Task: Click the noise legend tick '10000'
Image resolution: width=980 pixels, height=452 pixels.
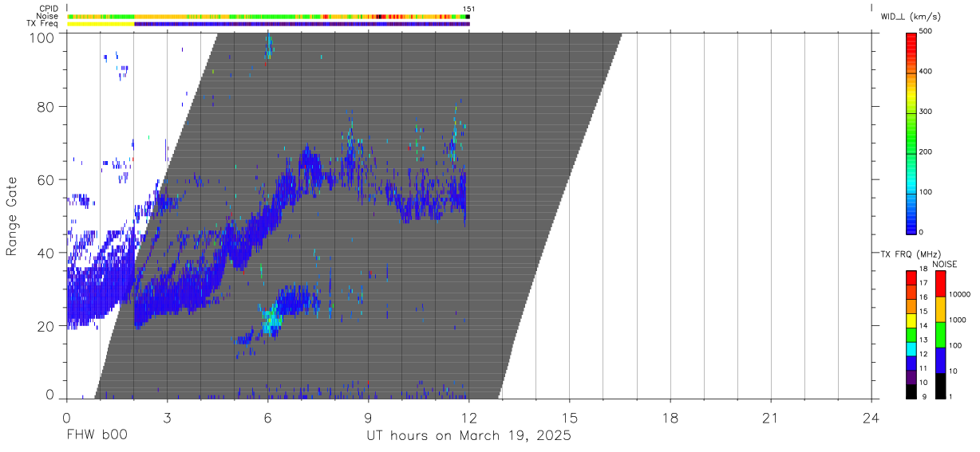Action: [x=958, y=296]
